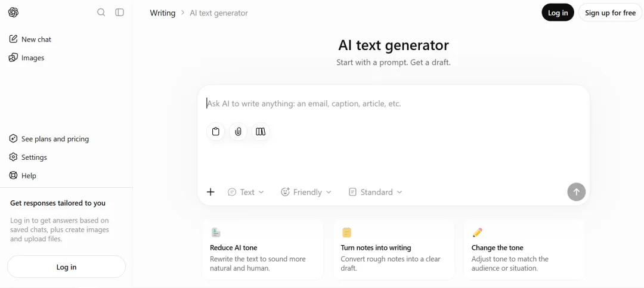The image size is (644, 288).
Task: Send the prompt with the arrow button
Action: click(577, 192)
